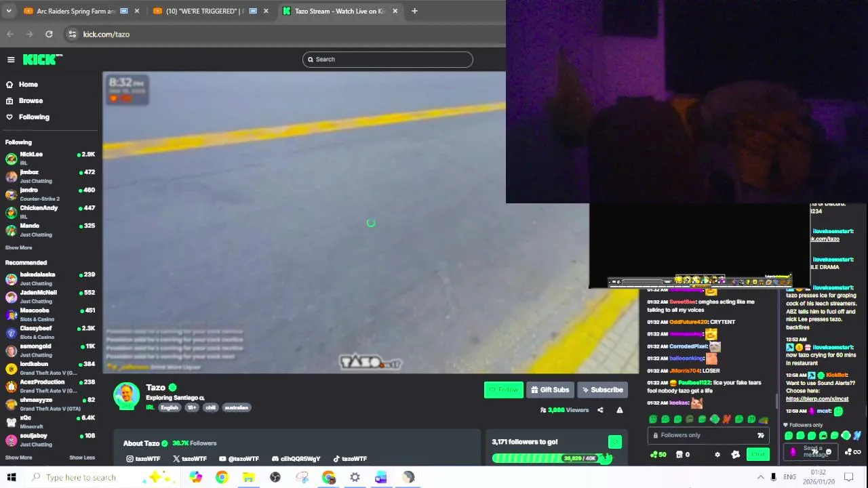Open Tazo's X tazoWTF link

click(189, 459)
